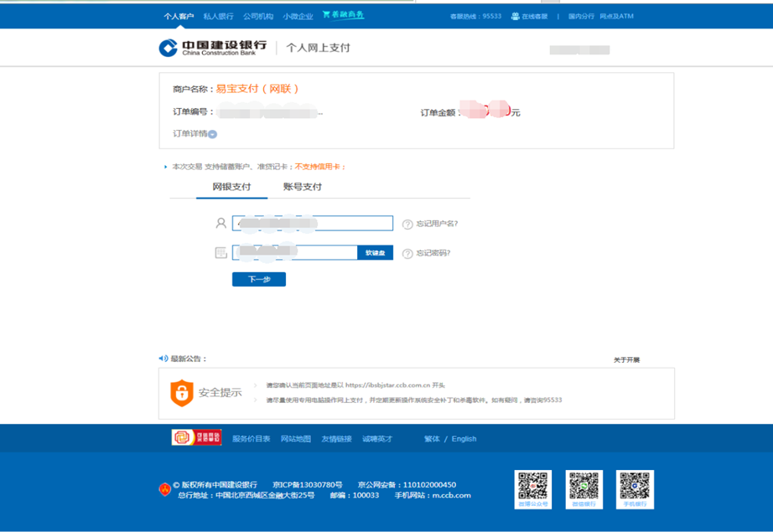Click the shopping cart icon beside 善融商务
The width and height of the screenshot is (773, 532).
coord(324,15)
